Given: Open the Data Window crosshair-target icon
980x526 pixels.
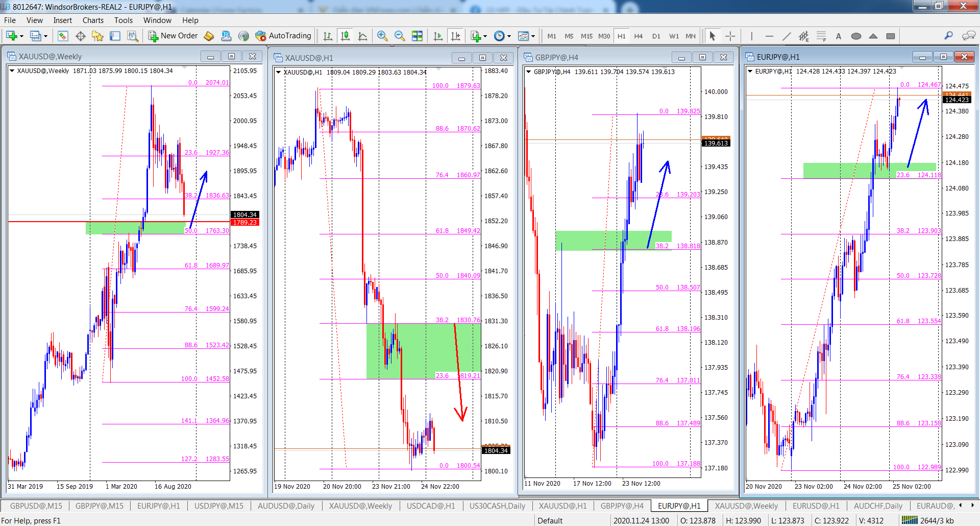Looking at the screenshot, I should point(80,36).
